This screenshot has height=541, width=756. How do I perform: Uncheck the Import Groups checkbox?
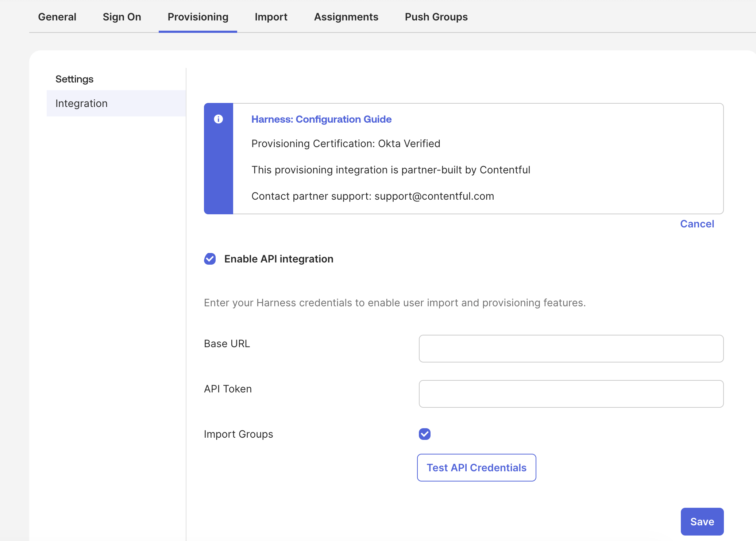pos(425,434)
